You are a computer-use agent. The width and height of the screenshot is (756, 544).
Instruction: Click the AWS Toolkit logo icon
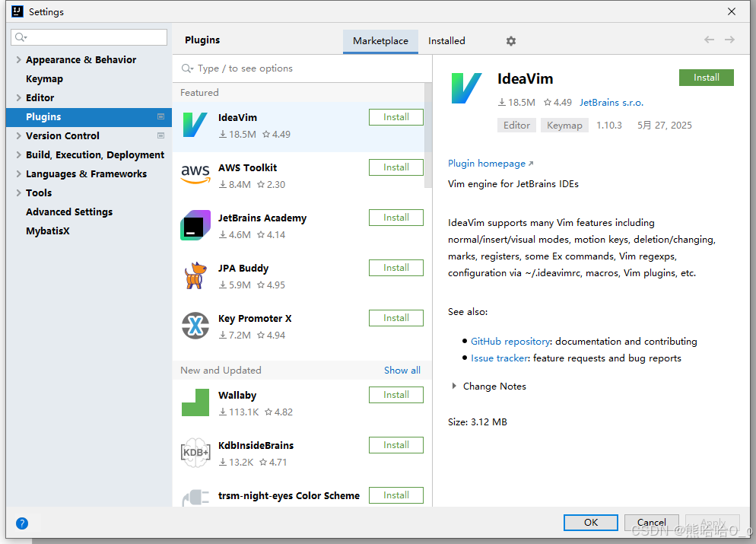click(195, 174)
